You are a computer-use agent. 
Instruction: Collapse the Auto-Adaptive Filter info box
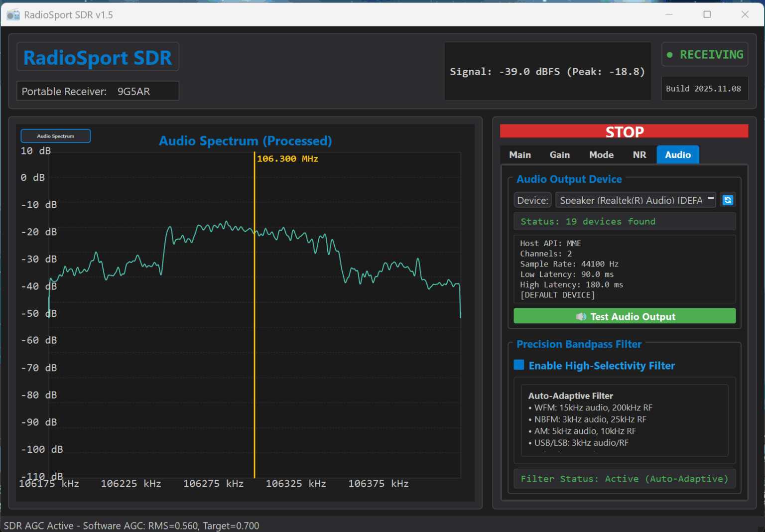pos(570,396)
